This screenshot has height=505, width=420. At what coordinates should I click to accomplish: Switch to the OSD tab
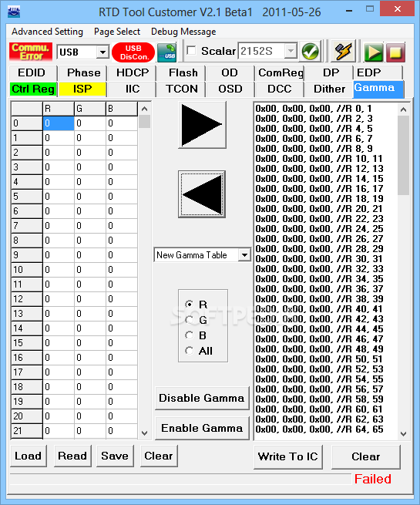pyautogui.click(x=230, y=89)
